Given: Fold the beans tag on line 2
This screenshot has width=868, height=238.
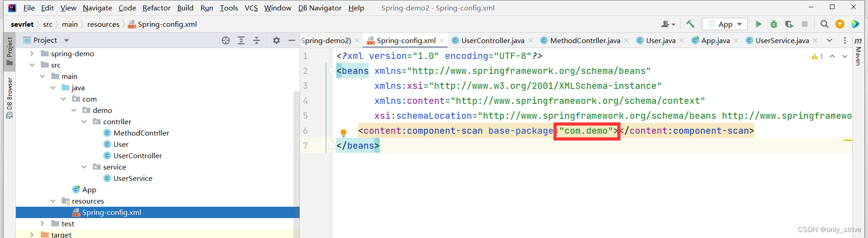Looking at the screenshot, I should point(332,71).
